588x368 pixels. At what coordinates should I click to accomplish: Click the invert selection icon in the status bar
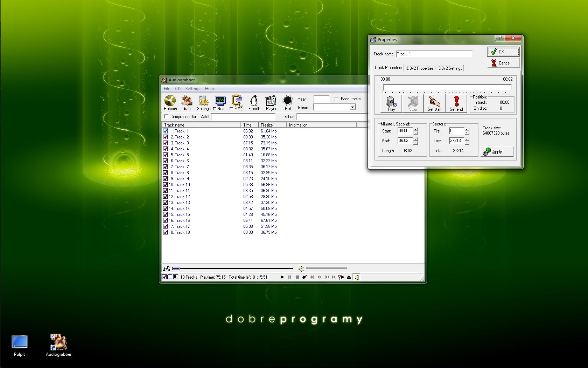175,277
